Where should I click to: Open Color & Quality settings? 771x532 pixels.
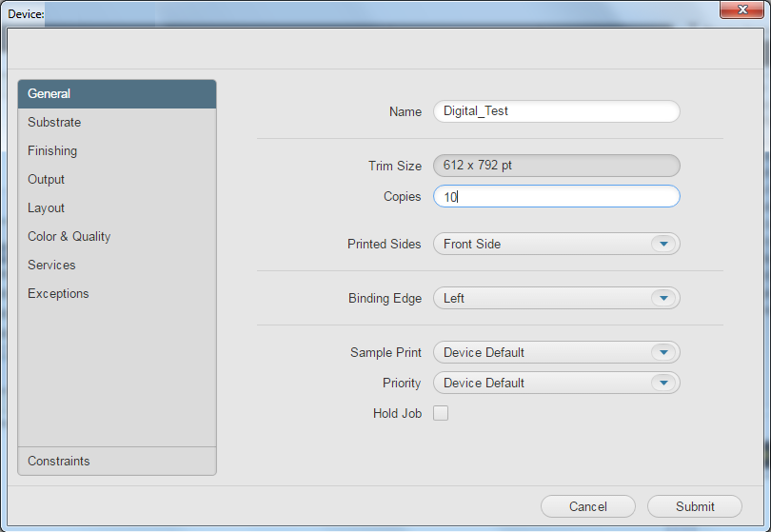pyautogui.click(x=117, y=237)
